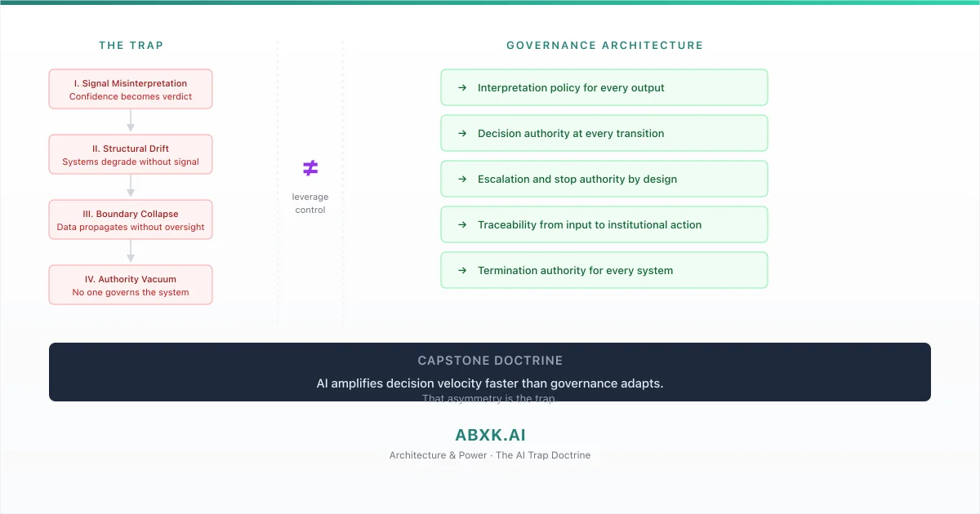980x514 pixels.
Task: Click the arrow icon beside "Traceability from input to institutional action"
Action: tap(463, 224)
